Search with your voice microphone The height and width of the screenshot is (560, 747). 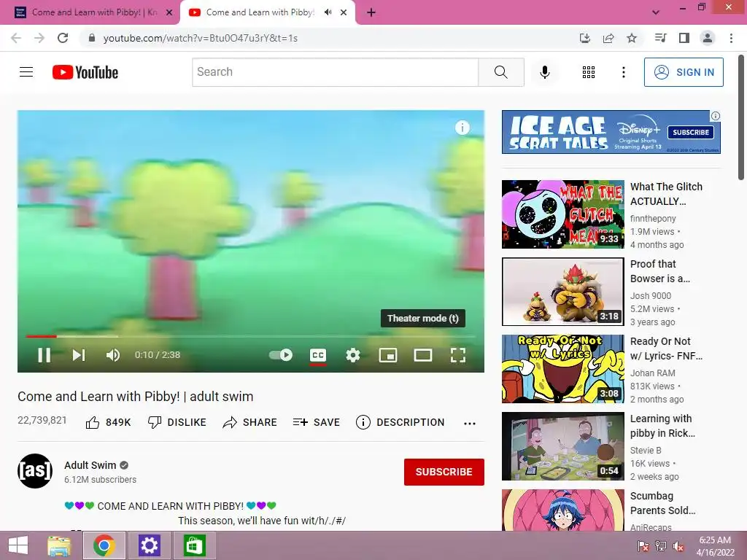tap(545, 72)
